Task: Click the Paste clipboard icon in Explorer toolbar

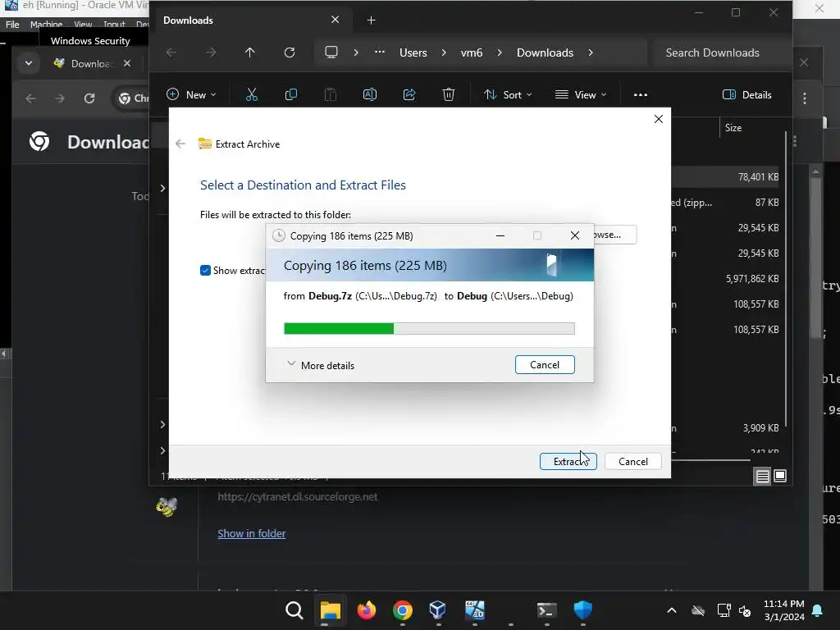Action: (331, 95)
